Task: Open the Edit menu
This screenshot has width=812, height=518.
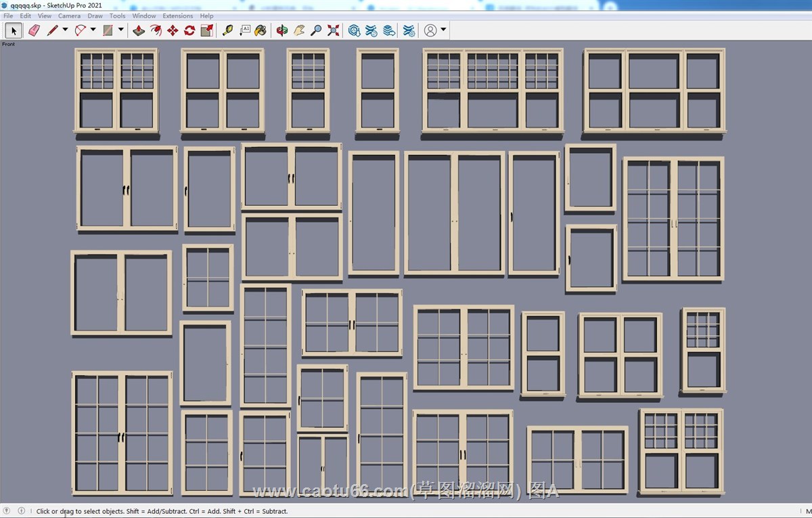Action: tap(25, 16)
